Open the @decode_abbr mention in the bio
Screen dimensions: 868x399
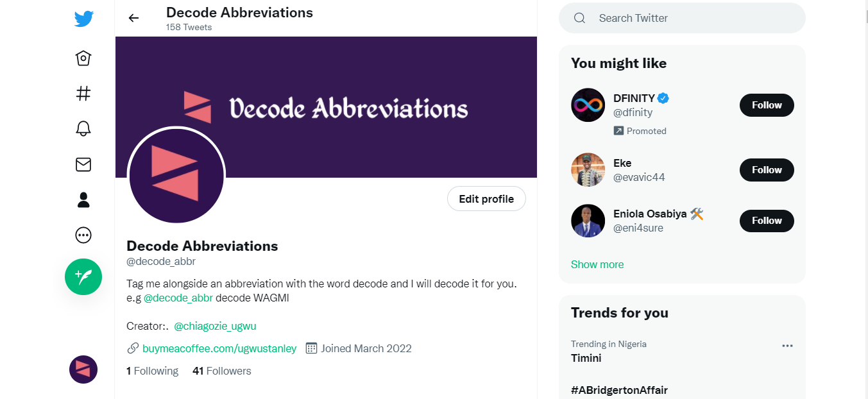(x=178, y=298)
